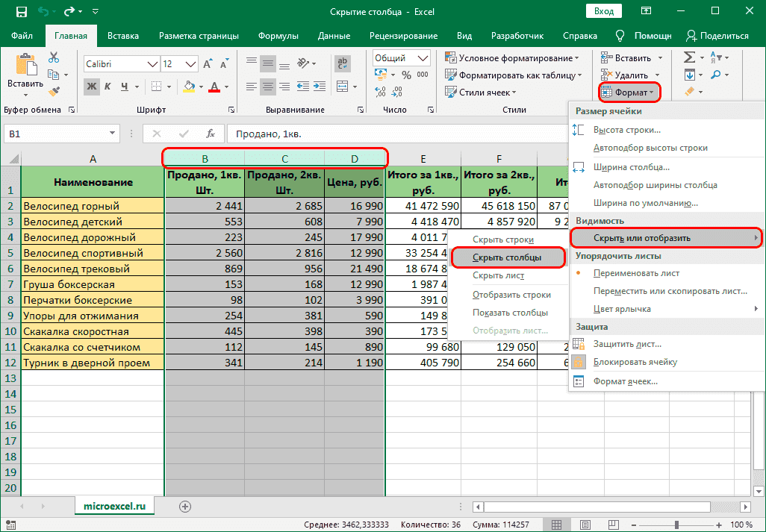Toggle Bold (Ж) formatting
Screen dimensions: 766x532
92,87
